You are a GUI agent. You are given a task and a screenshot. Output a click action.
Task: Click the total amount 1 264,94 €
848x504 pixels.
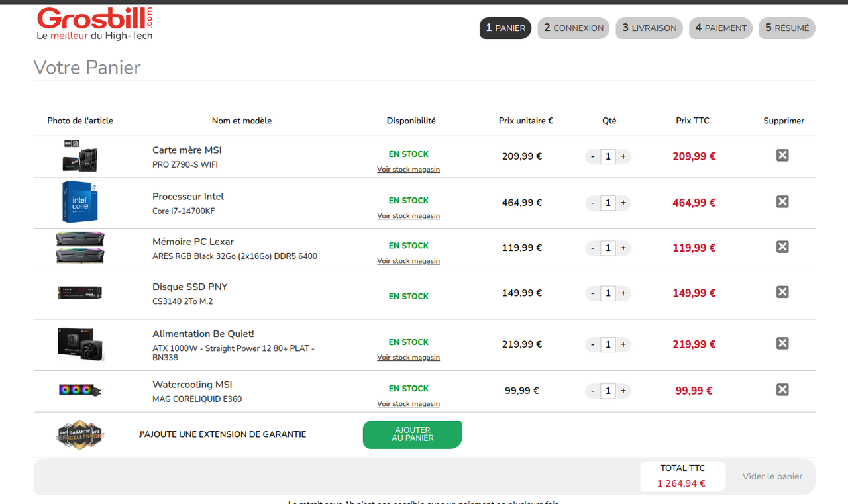pos(681,484)
